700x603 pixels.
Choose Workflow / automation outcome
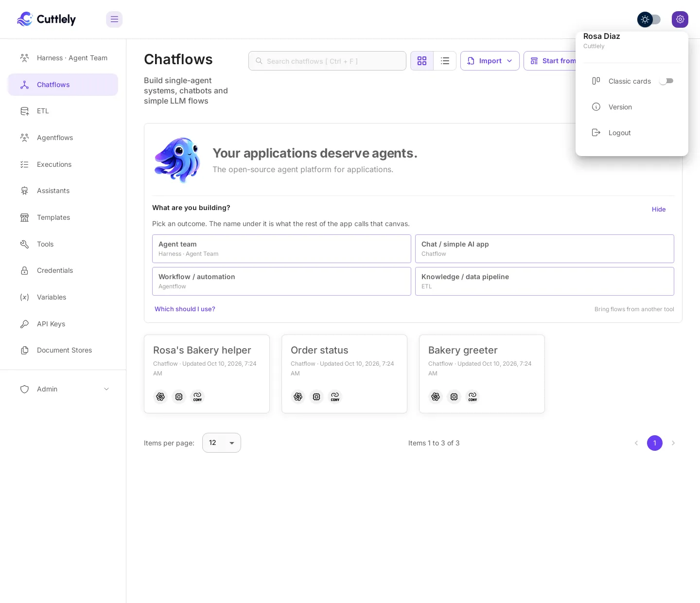pos(281,282)
